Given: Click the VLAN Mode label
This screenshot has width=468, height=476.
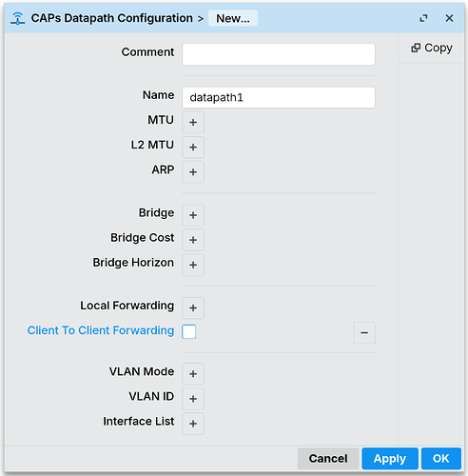Looking at the screenshot, I should [142, 371].
